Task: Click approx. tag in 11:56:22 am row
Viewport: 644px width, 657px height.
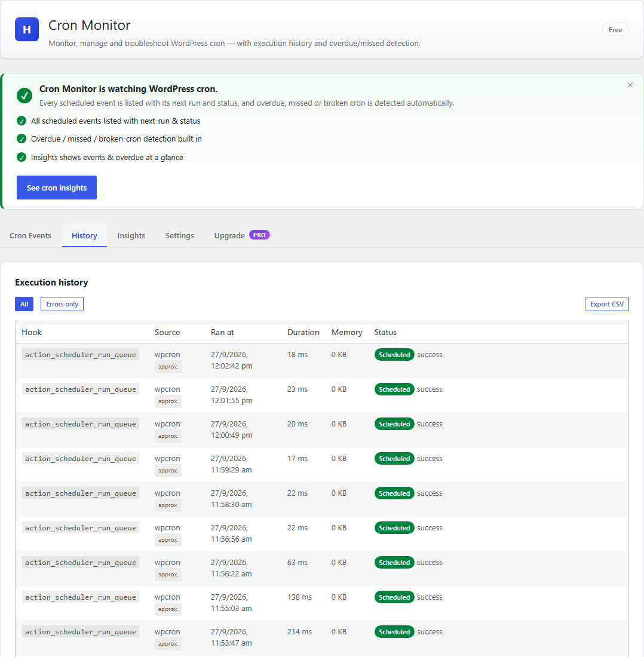Action: (x=168, y=575)
